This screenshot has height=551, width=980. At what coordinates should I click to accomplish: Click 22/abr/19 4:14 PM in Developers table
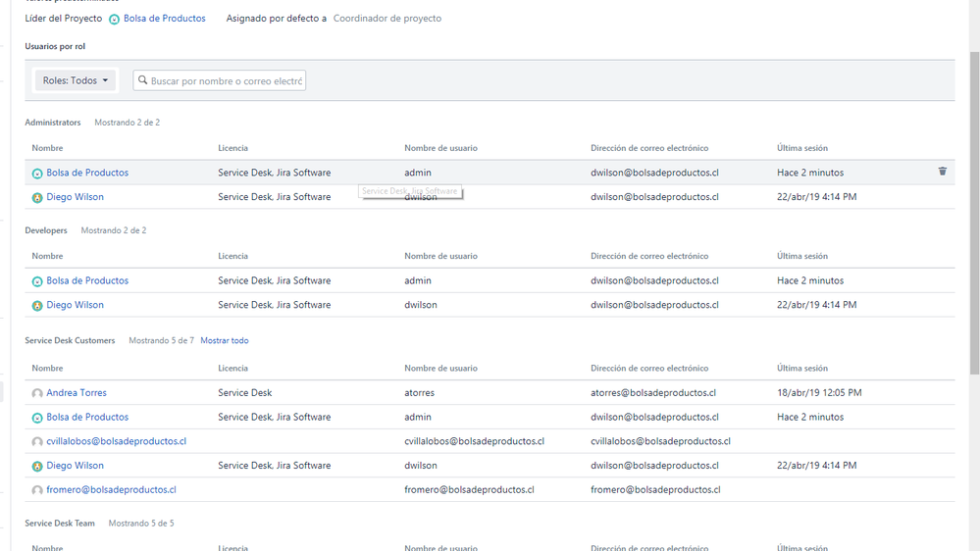click(x=817, y=305)
